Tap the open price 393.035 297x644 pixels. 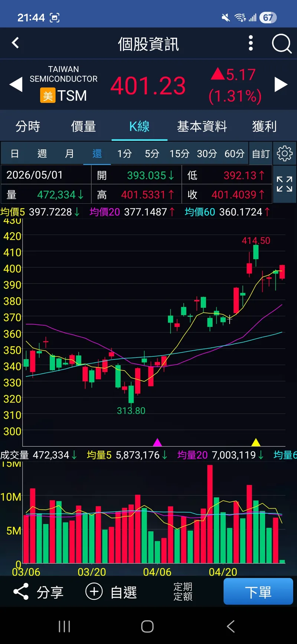point(146,175)
